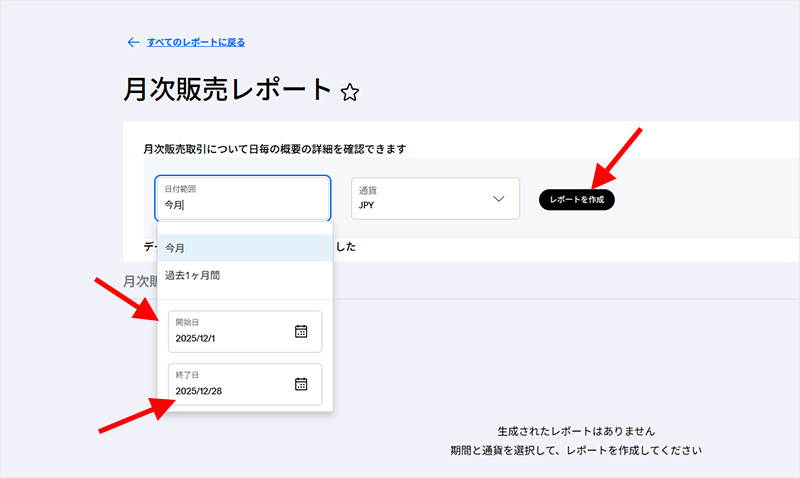Click the 開始日 date field value 2025/12/1
Viewport: 800px width, 478px height.
[x=195, y=338]
